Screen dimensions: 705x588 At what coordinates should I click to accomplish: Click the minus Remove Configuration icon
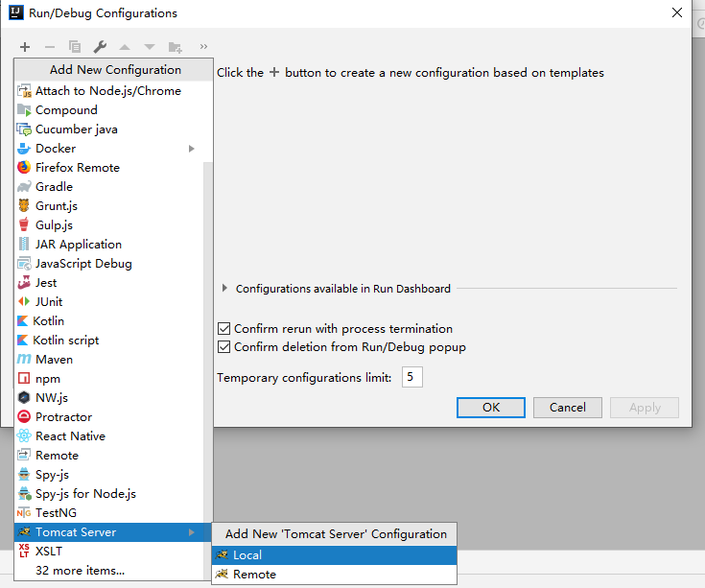pos(50,47)
